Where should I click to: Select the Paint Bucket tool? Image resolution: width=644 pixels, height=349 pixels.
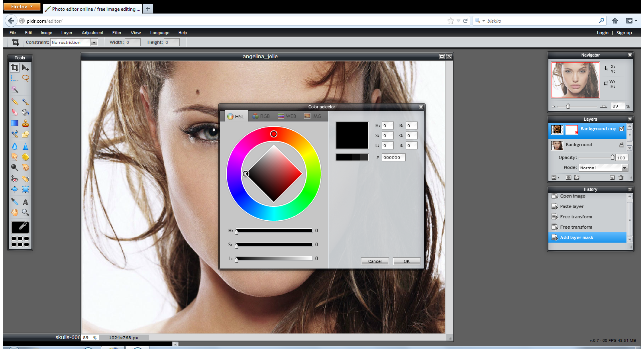(x=26, y=112)
